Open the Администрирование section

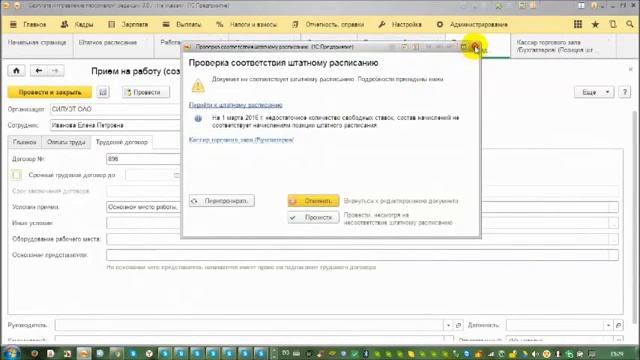tap(472, 24)
